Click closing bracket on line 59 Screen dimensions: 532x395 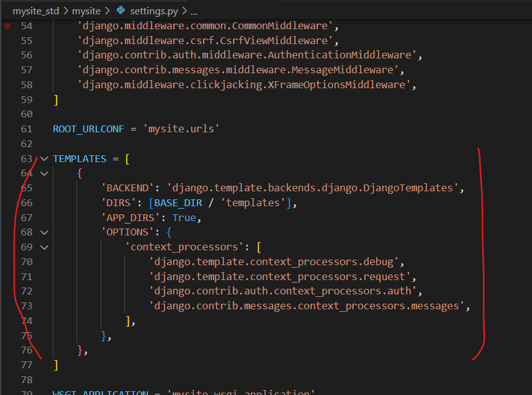(56, 100)
